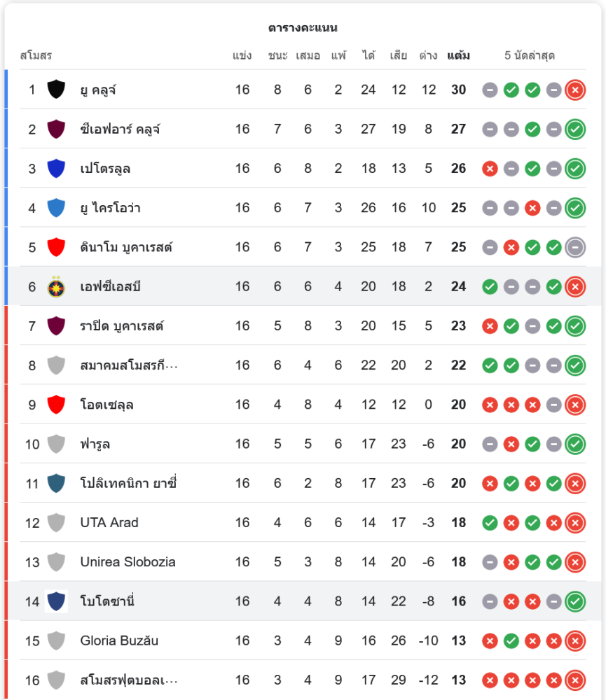Click เอฟซีเอสบี latest match loss icon
606x700 pixels.
pyautogui.click(x=575, y=286)
